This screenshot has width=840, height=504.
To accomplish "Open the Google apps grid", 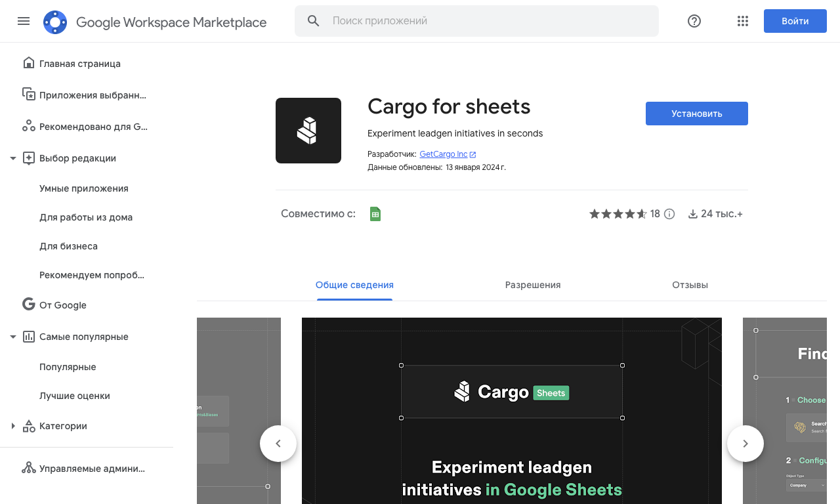I will [743, 21].
